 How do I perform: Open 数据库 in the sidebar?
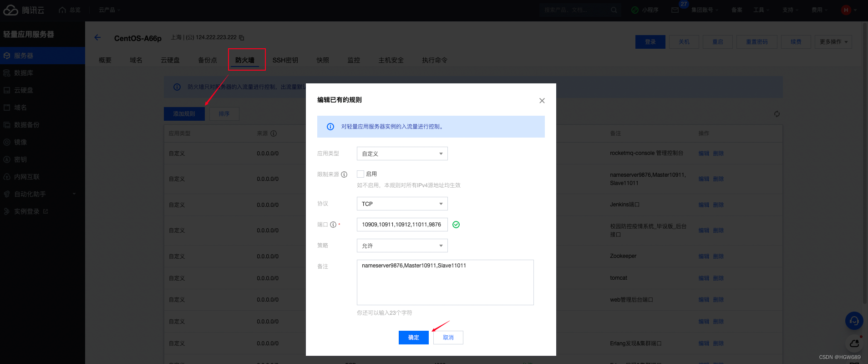pos(42,73)
